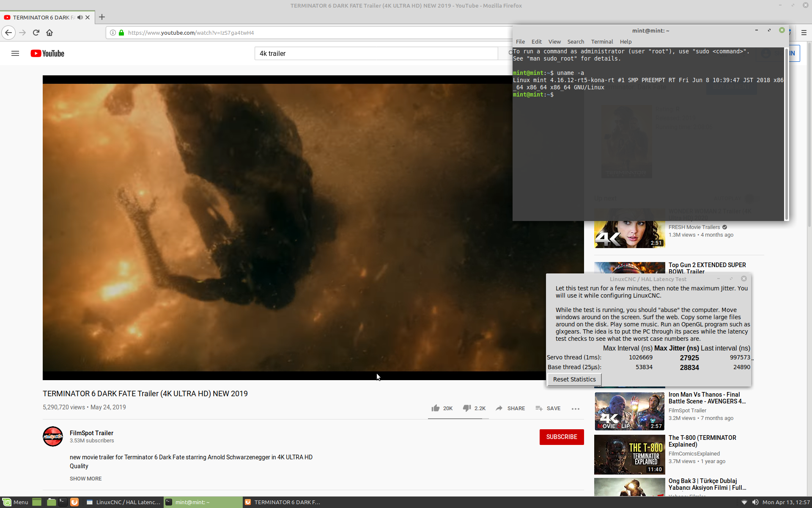Open the terminal Search menu
The width and height of the screenshot is (812, 508).
tap(576, 41)
